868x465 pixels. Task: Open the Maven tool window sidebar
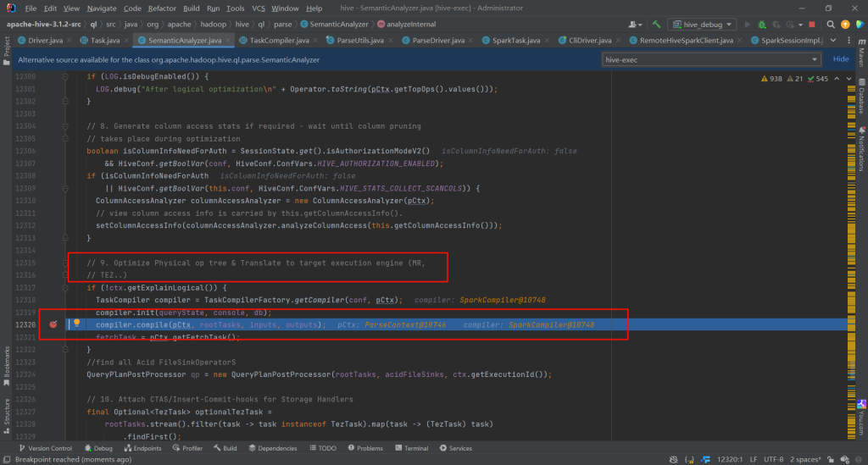click(860, 56)
